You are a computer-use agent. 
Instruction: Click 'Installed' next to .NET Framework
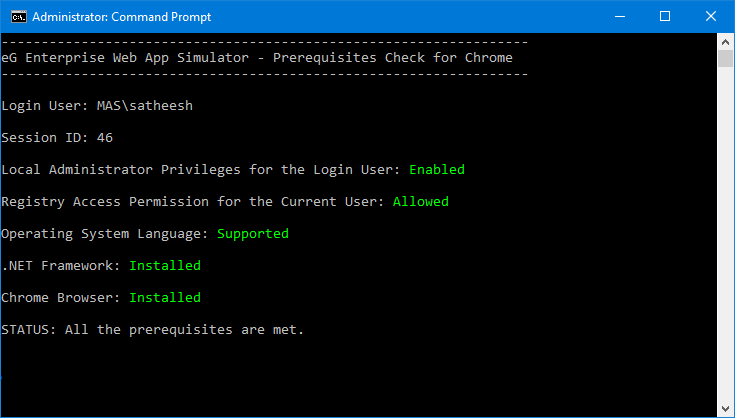click(x=165, y=266)
